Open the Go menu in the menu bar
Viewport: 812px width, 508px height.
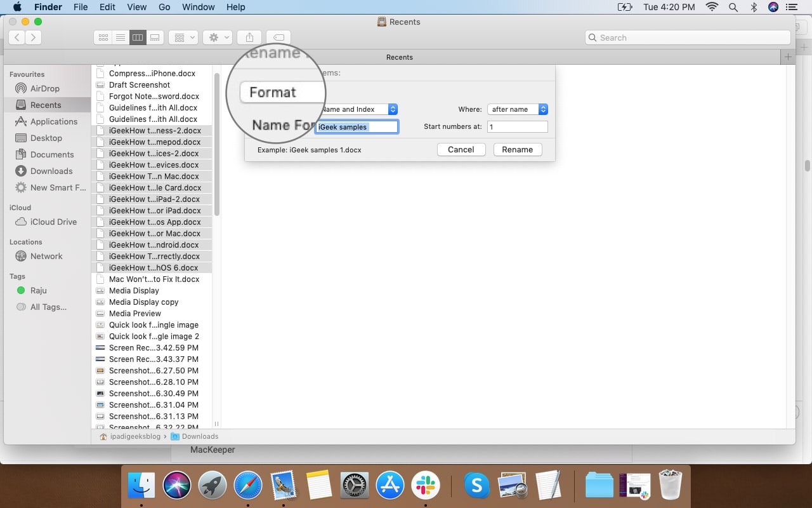pos(164,7)
